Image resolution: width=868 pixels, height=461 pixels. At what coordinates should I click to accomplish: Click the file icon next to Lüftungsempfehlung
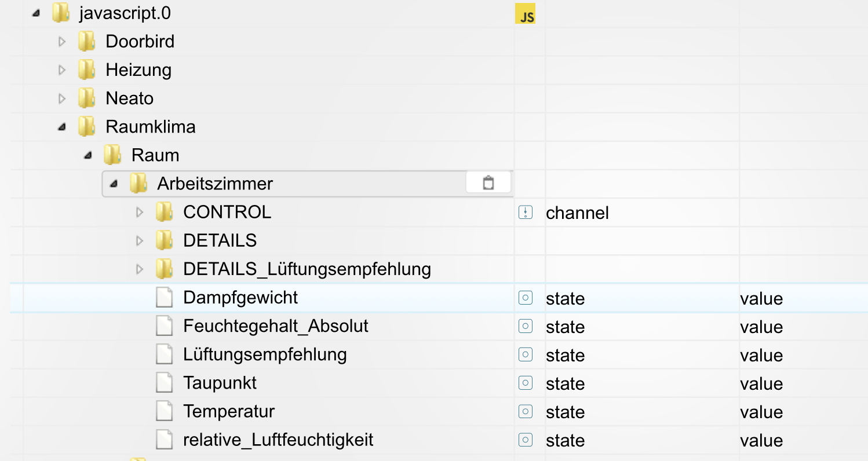click(x=165, y=354)
